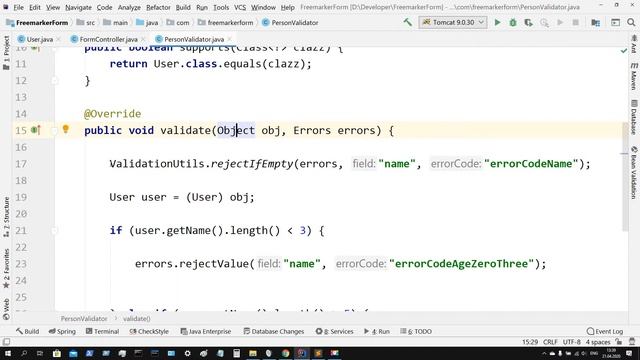Click PersonValidator class breadcrumb in navigation bar
Viewport: 640px width, 360px height.
click(x=290, y=23)
